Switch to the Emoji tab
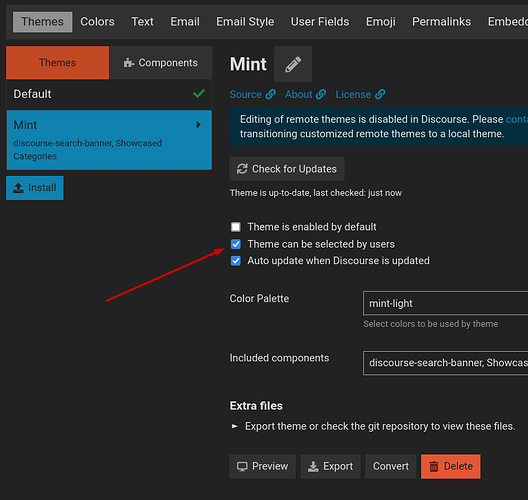Screen dimensions: 528x500 381,22
